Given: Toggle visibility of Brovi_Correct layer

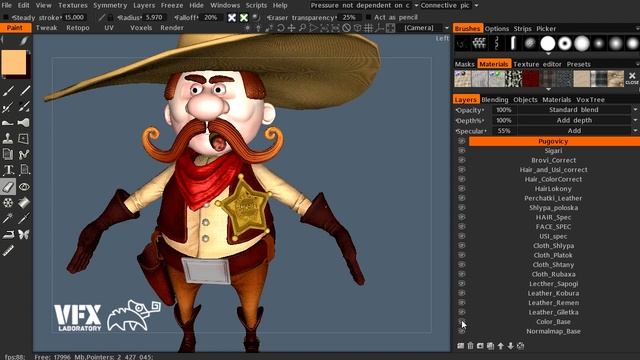Looking at the screenshot, I should tap(462, 160).
